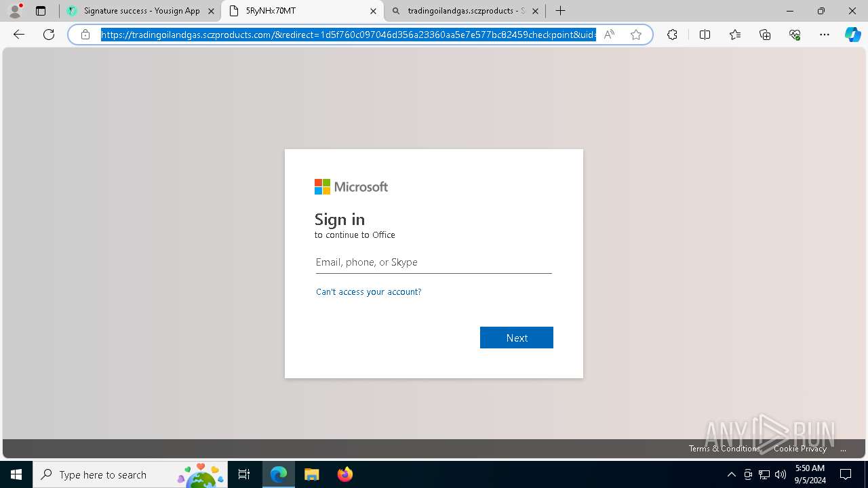Viewport: 868px width, 488px height.
Task: Open Browser essentials heart icon
Action: tap(795, 35)
